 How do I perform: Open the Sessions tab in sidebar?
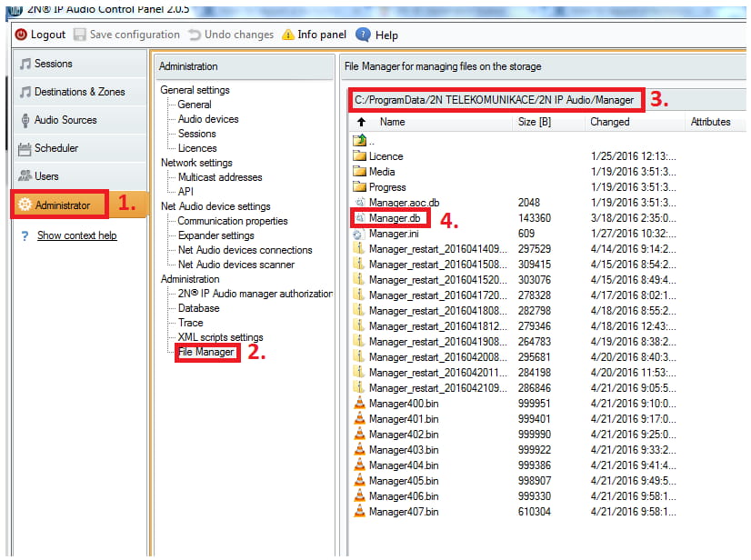point(79,64)
